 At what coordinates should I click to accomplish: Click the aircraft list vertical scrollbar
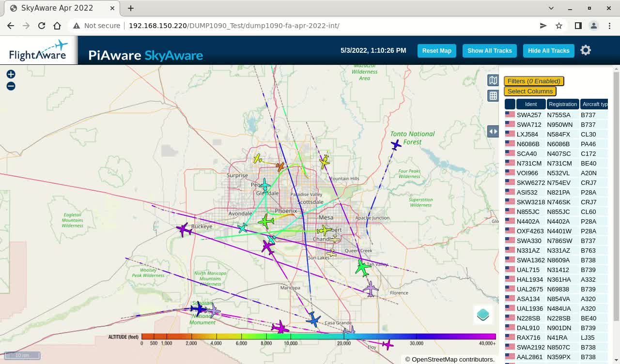click(616, 196)
